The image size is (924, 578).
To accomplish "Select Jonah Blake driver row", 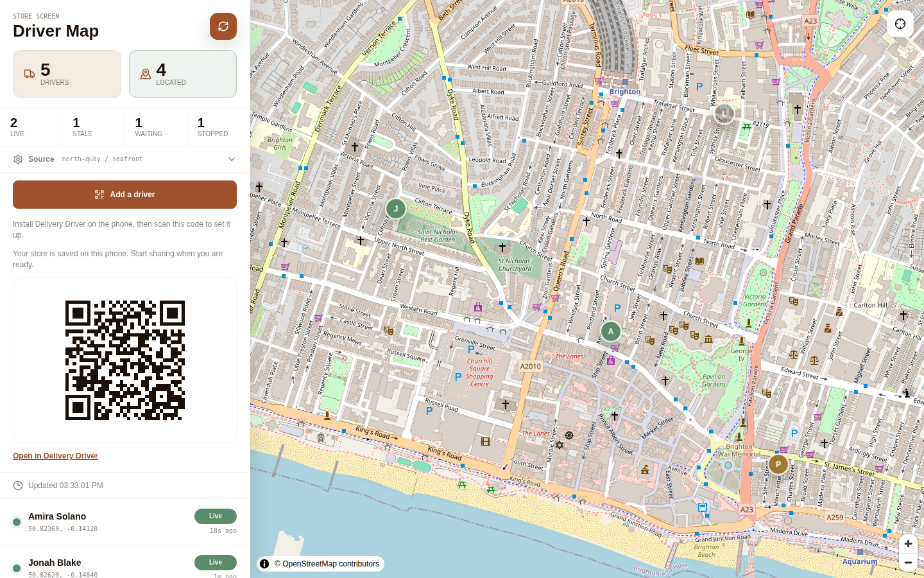I will coord(124,562).
